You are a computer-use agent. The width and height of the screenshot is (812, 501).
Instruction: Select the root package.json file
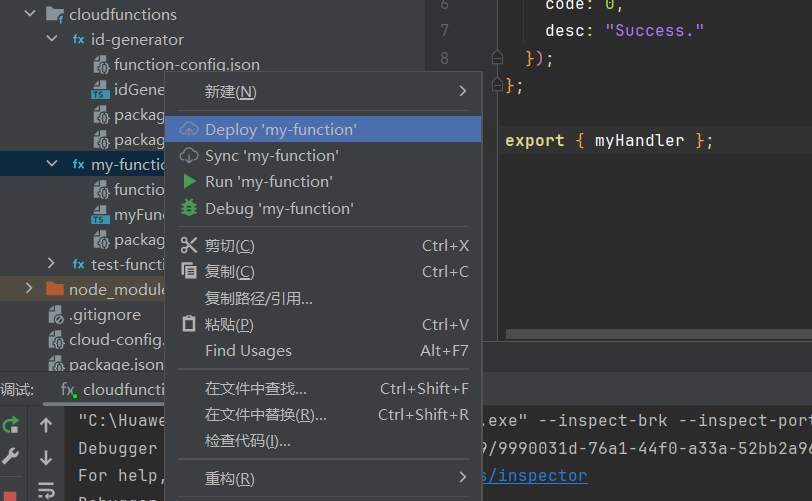117,364
